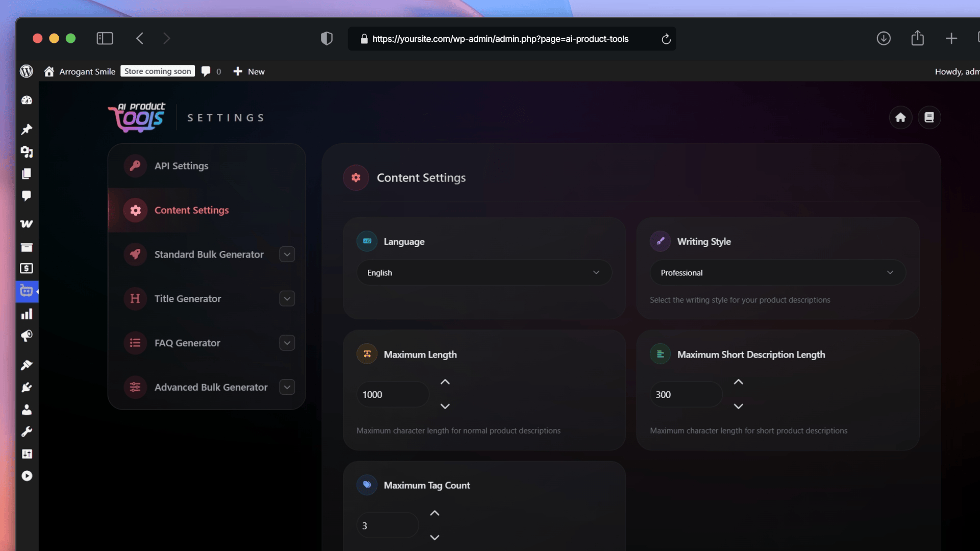Open the Title Generator menu item
The height and width of the screenshot is (551, 980).
click(188, 299)
